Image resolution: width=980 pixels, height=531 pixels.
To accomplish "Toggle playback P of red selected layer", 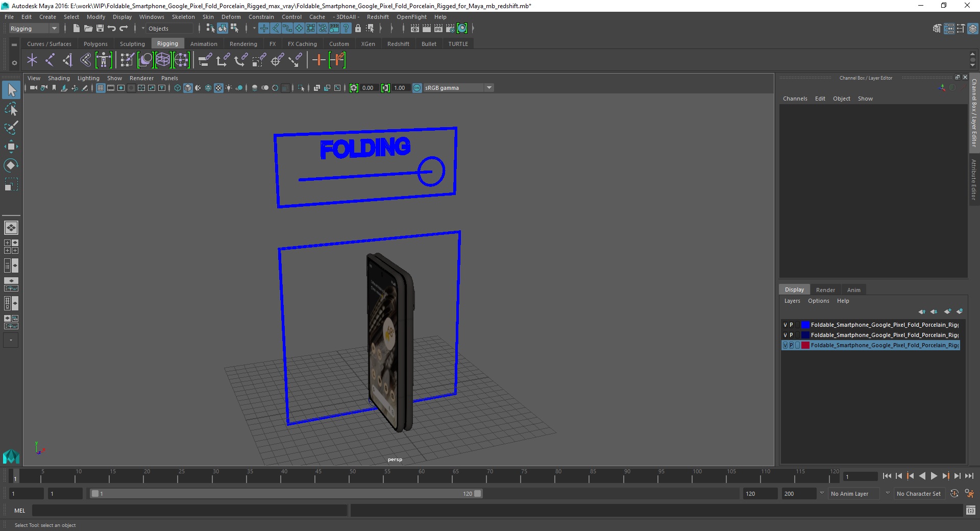I will pyautogui.click(x=791, y=345).
